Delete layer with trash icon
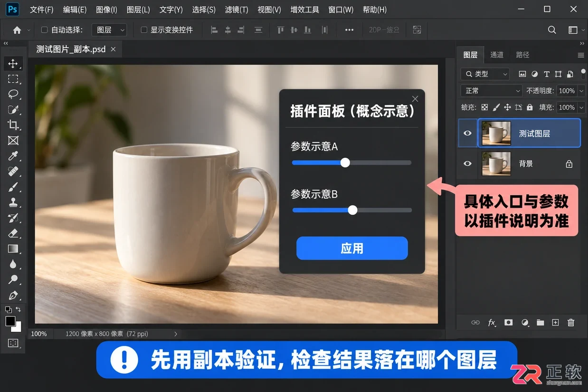588x392 pixels. [x=571, y=322]
